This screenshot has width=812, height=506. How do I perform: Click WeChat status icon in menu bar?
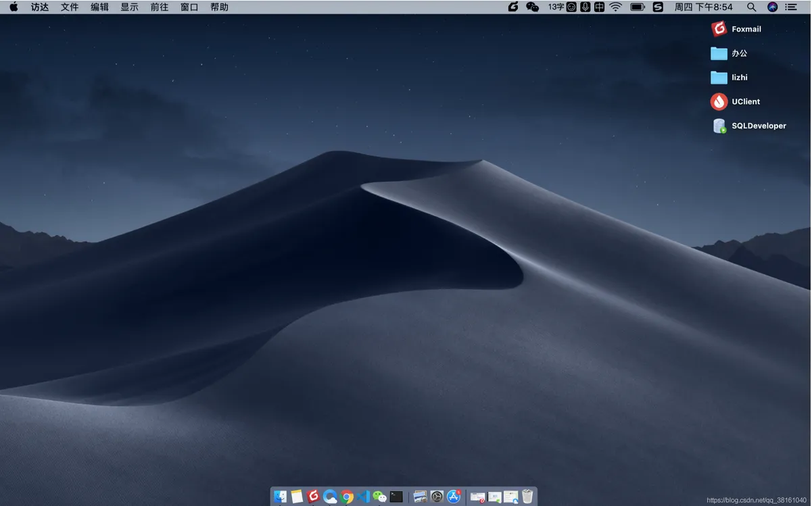pos(533,7)
